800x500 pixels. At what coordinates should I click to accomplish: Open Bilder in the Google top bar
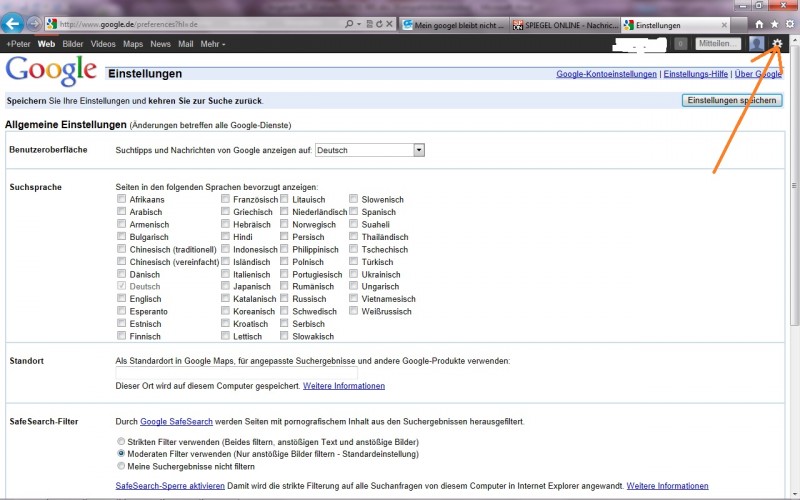point(72,44)
